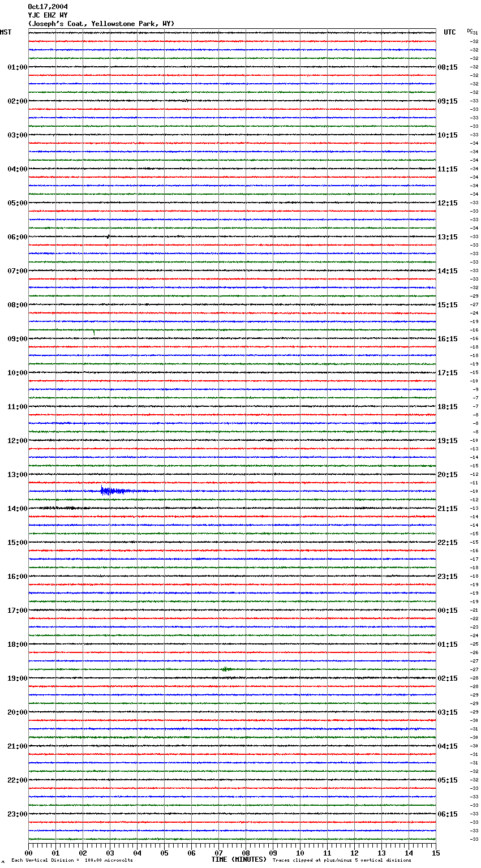Select the 04:00 MST time label
Viewport: 481px width, 868px height.
pyautogui.click(x=17, y=169)
